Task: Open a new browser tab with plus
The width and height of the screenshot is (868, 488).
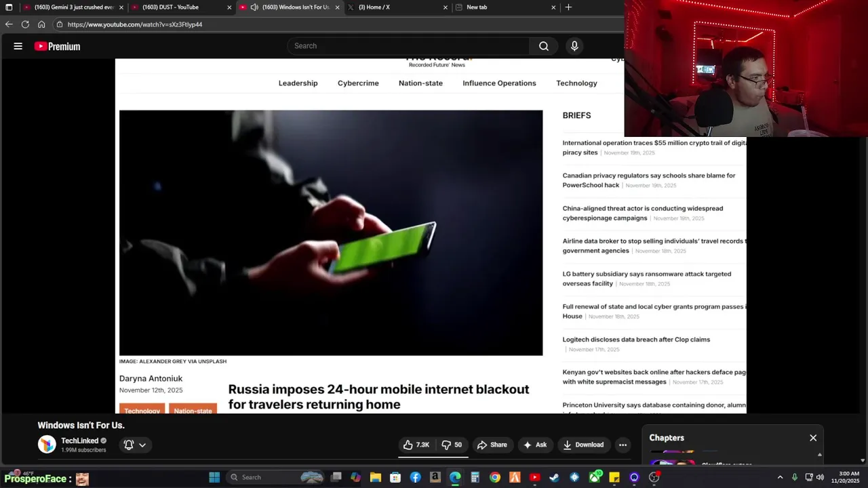Action: coord(568,7)
